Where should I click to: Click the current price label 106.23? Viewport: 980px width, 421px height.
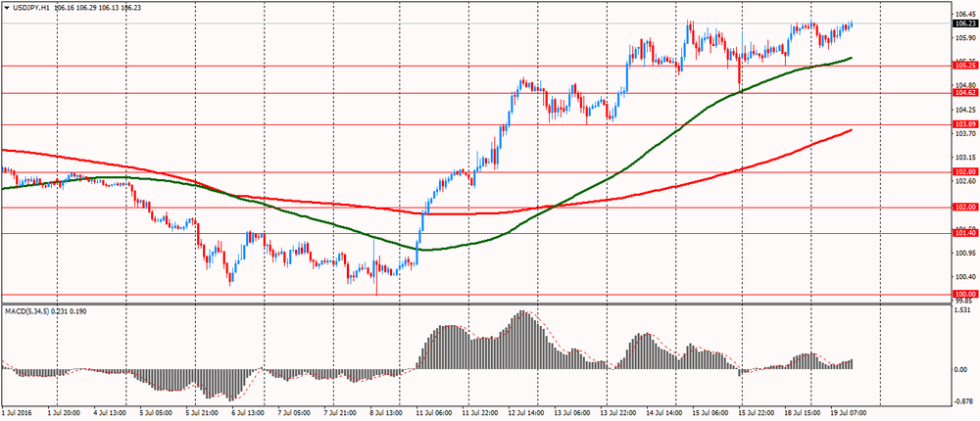(x=965, y=23)
